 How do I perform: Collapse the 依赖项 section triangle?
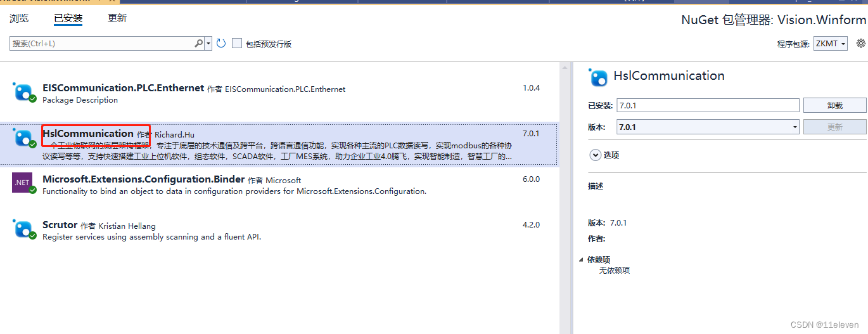582,260
